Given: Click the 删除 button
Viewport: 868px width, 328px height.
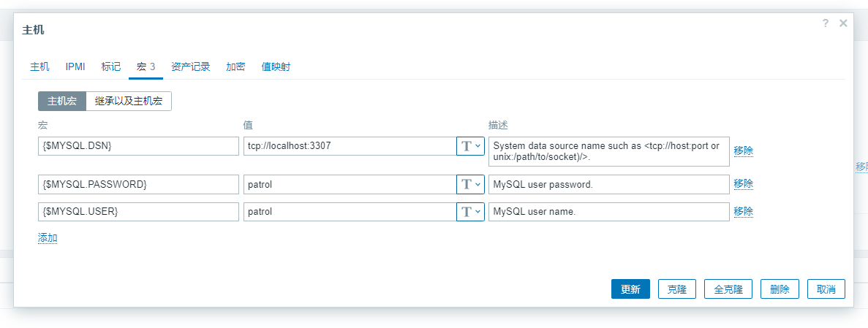Looking at the screenshot, I should [x=780, y=289].
